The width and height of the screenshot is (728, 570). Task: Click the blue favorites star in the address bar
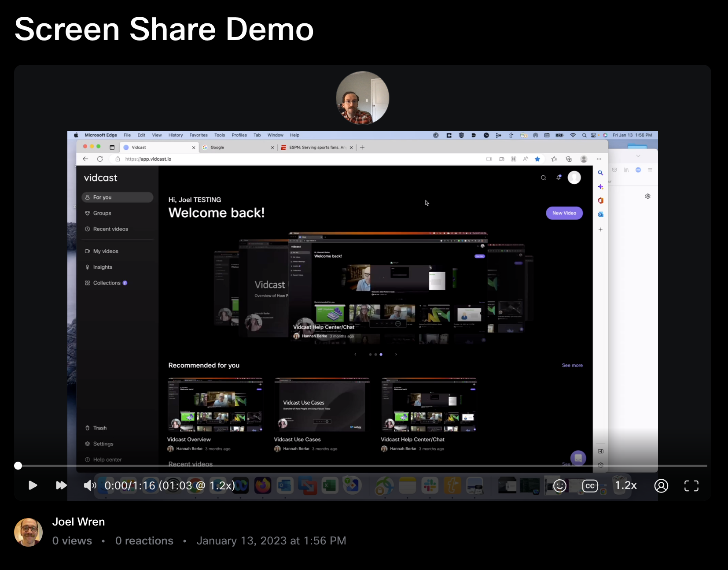pos(537,159)
